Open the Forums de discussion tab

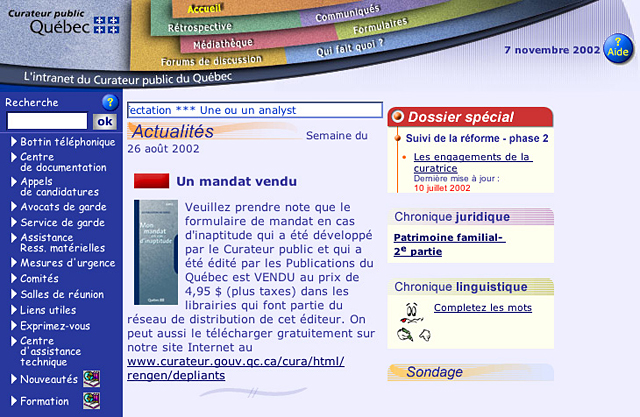(211, 61)
